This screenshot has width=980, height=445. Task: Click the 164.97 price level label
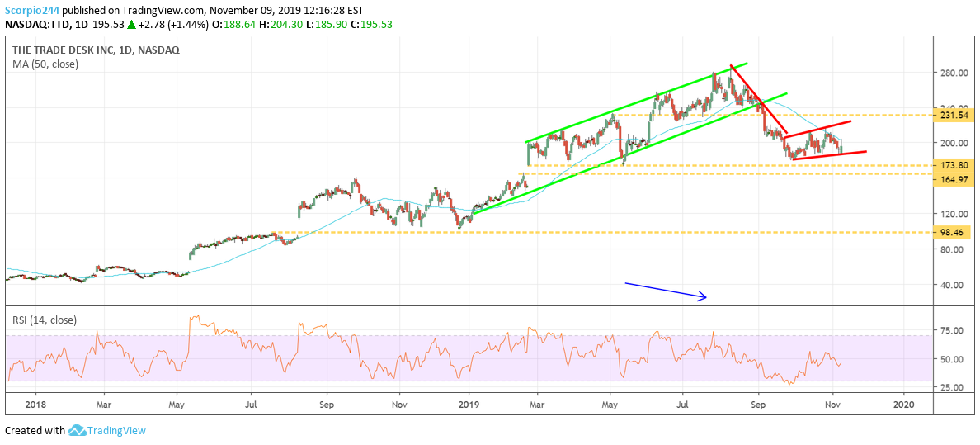click(953, 179)
